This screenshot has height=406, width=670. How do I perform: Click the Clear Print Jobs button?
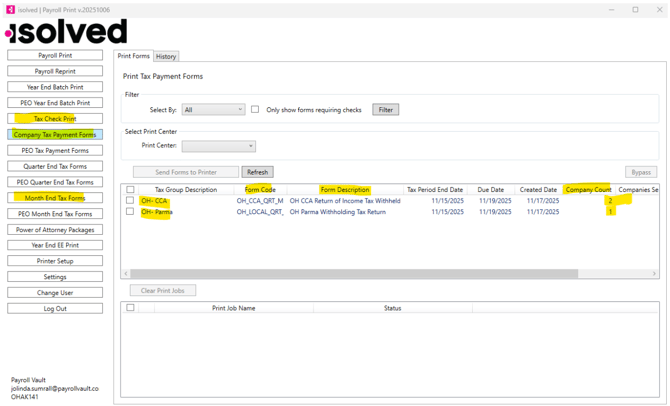tap(163, 291)
